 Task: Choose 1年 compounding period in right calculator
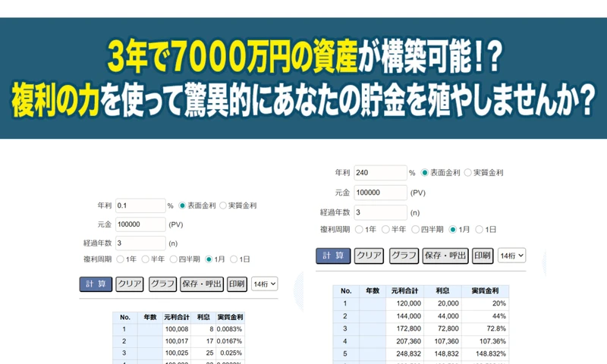click(x=359, y=229)
